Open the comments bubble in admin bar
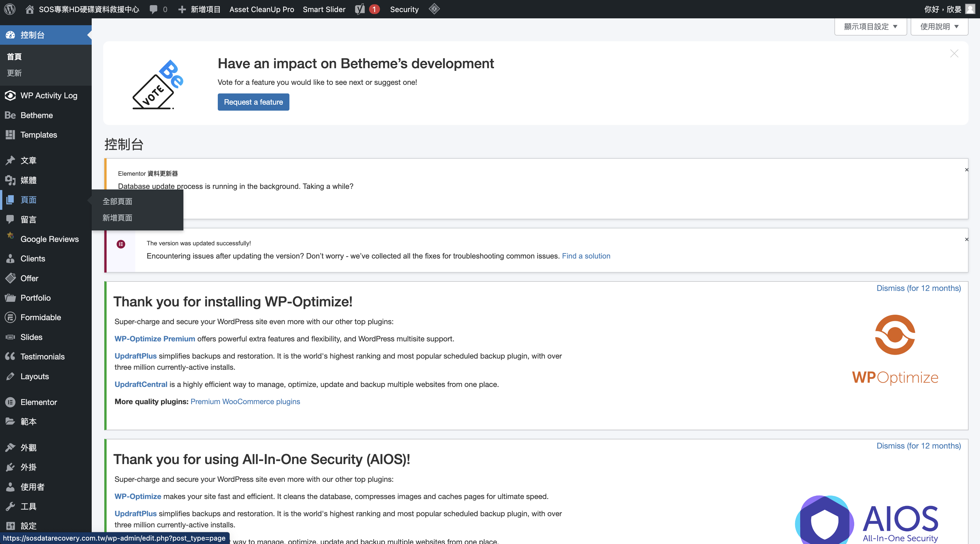The height and width of the screenshot is (544, 980). [154, 9]
